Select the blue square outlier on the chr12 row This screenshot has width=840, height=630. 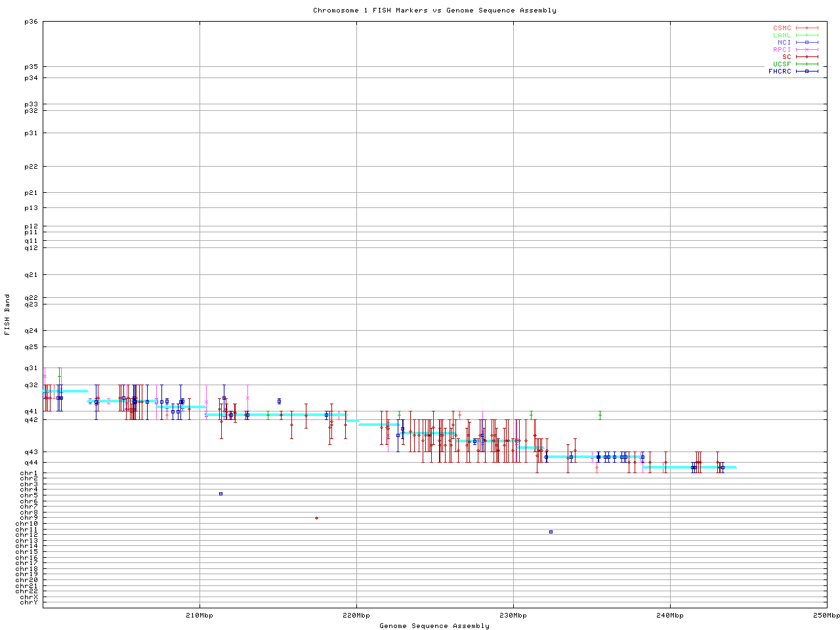tap(551, 532)
